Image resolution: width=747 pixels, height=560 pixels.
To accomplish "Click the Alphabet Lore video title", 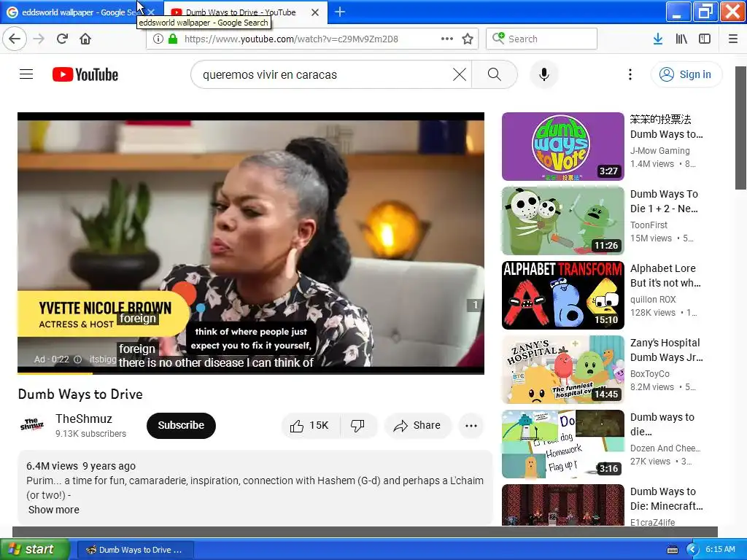I will (x=665, y=276).
